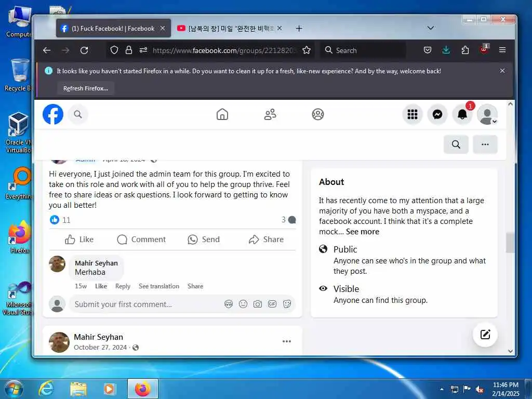Share the admin team post
Viewport: 532px width, 399px height.
[266, 240]
